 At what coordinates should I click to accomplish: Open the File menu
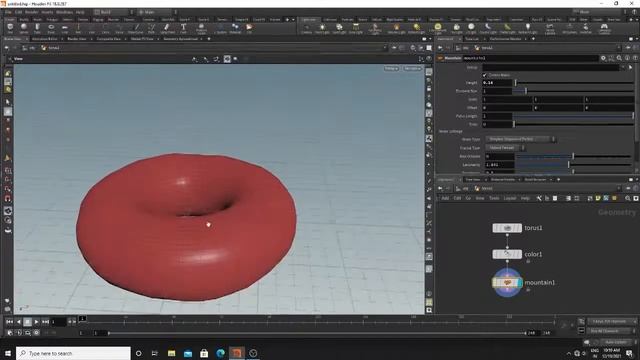pos(8,12)
